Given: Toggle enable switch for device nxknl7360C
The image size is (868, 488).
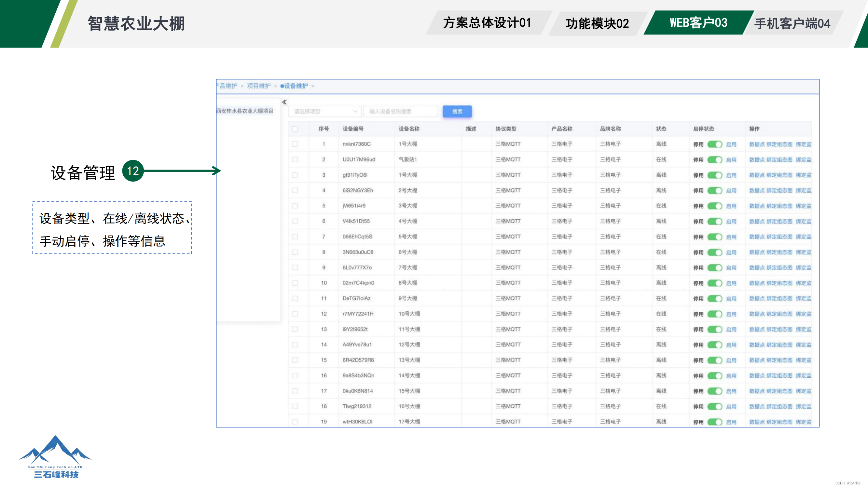Looking at the screenshot, I should (x=714, y=144).
